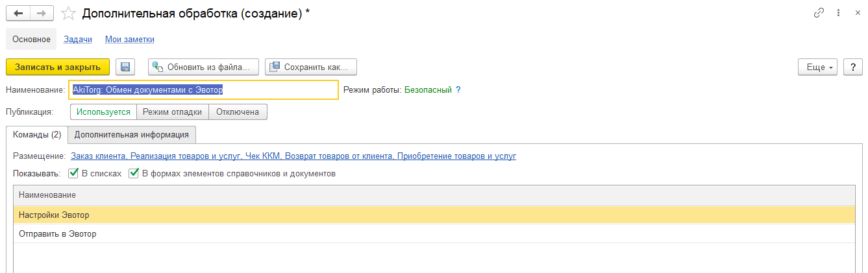Click the blue question mark near Безопасный
The height and width of the screenshot is (273, 868).
[x=458, y=90]
